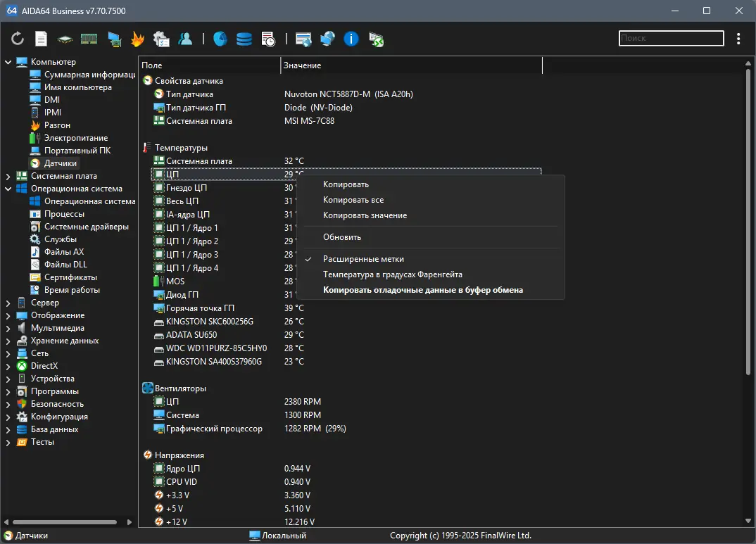Screen dimensions: 756x544
Task: Open the Процессы tree item
Action: click(64, 214)
